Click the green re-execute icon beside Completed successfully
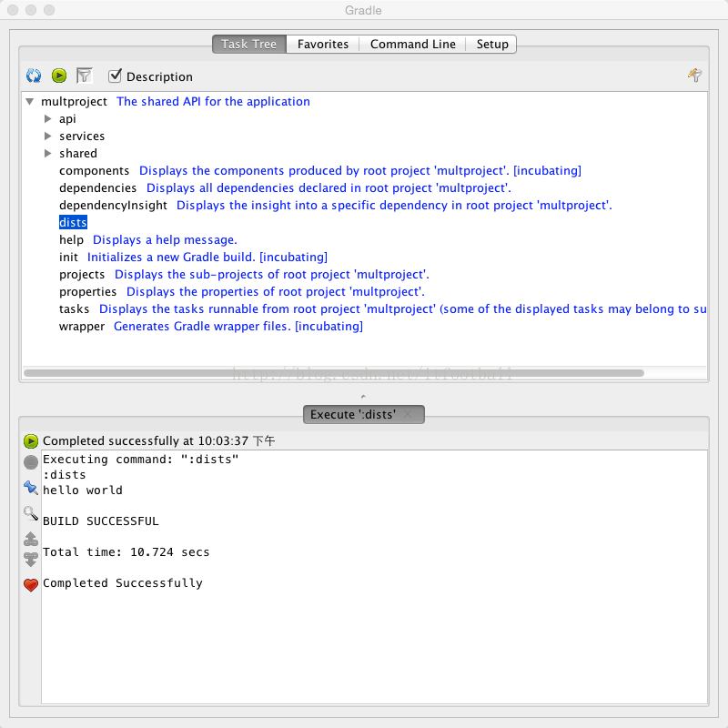 pos(31,440)
